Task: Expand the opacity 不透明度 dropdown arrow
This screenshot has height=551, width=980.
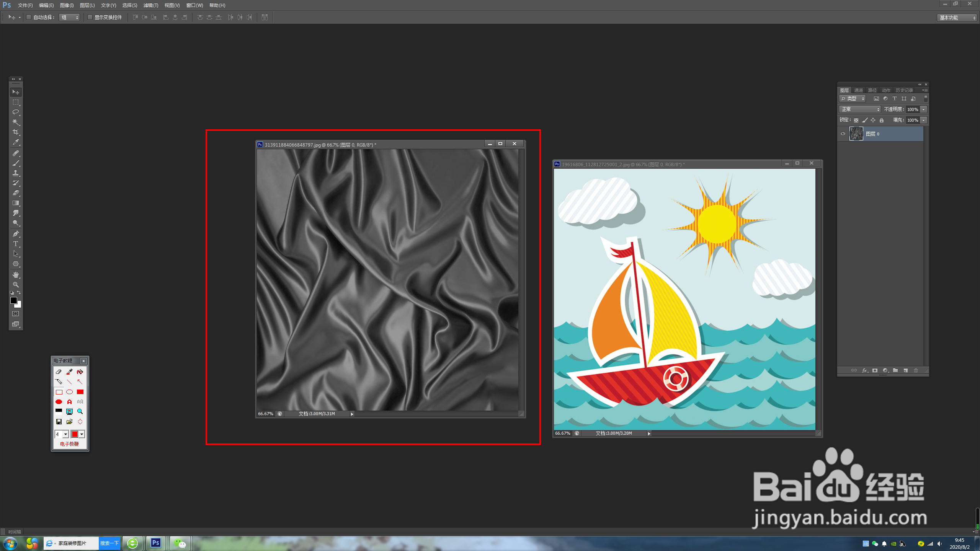Action: point(924,109)
